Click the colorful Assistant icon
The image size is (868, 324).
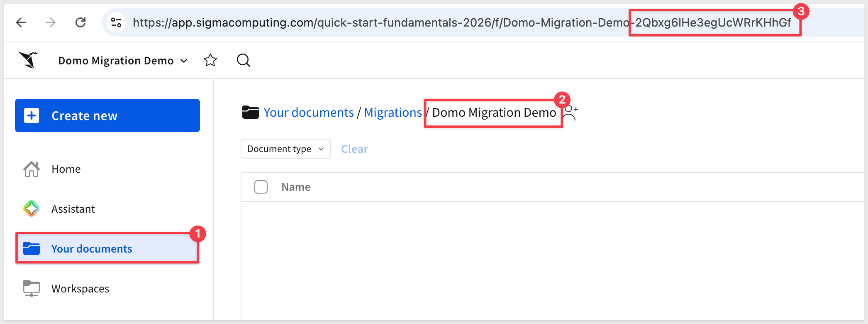(32, 209)
